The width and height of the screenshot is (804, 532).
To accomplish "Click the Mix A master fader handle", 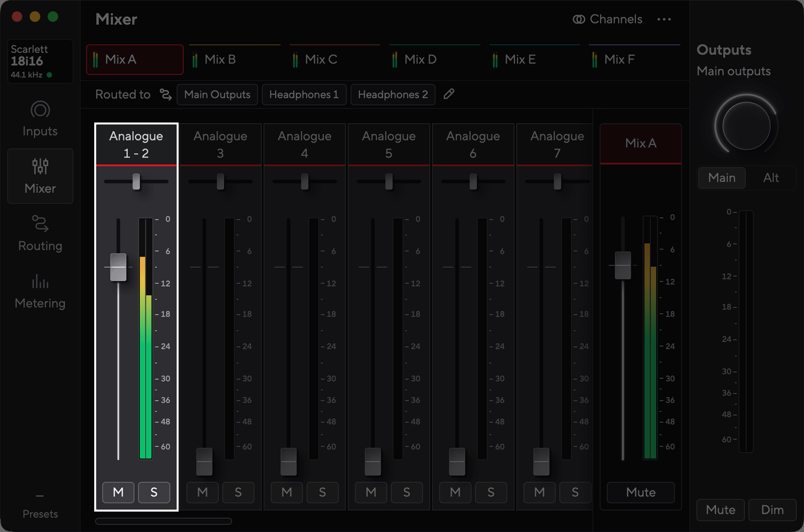I will (623, 265).
